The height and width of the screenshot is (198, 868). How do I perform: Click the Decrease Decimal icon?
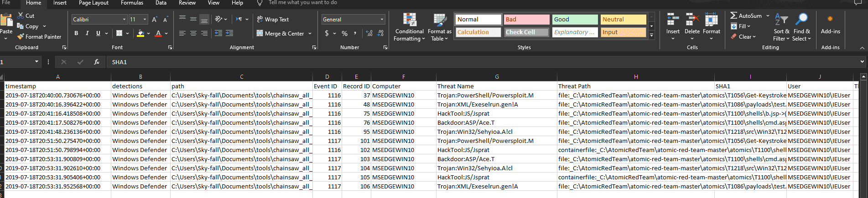click(380, 34)
